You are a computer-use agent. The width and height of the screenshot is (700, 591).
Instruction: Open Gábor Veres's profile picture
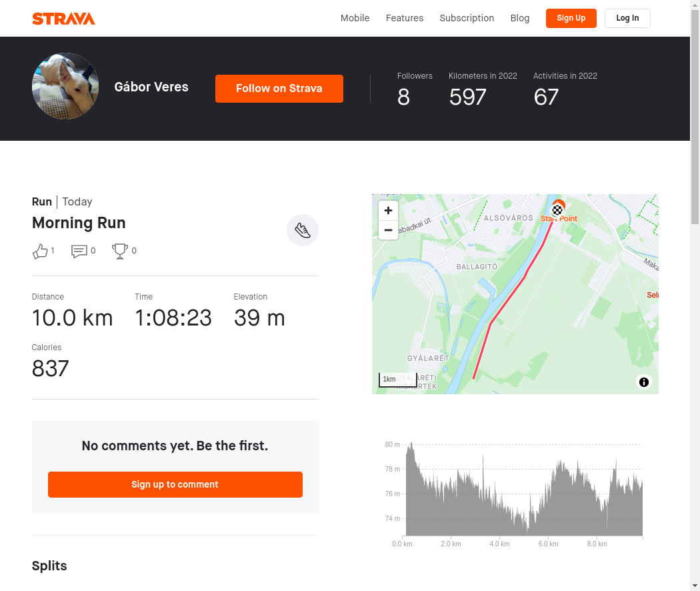[x=65, y=86]
